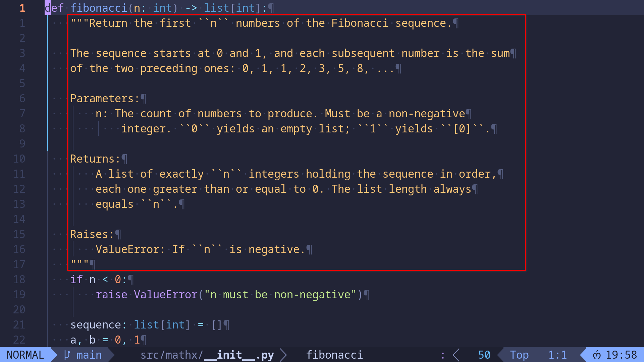Viewport: 644px width, 362px height.
Task: Click the src/mathx/ path segment
Action: tap(172, 355)
